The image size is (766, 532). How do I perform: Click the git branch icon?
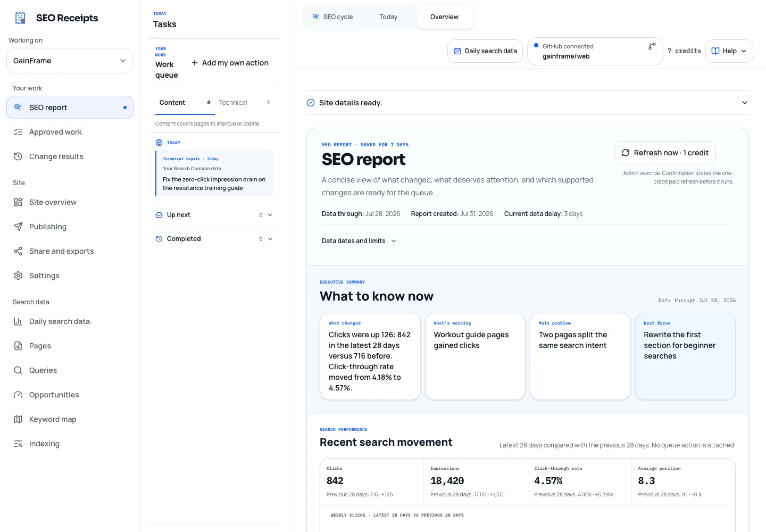(x=652, y=46)
